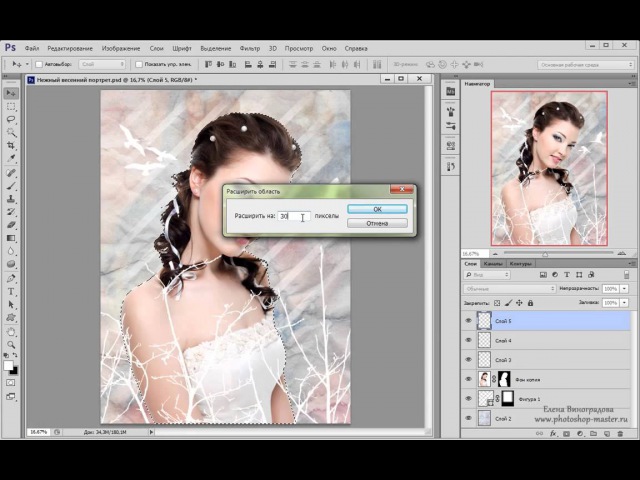Toggle visibility of the Фон копия layer
This screenshot has width=640, height=480.
(x=468, y=379)
